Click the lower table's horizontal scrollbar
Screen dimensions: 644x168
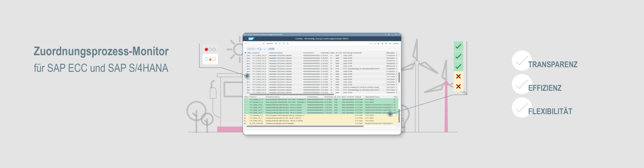304,126
